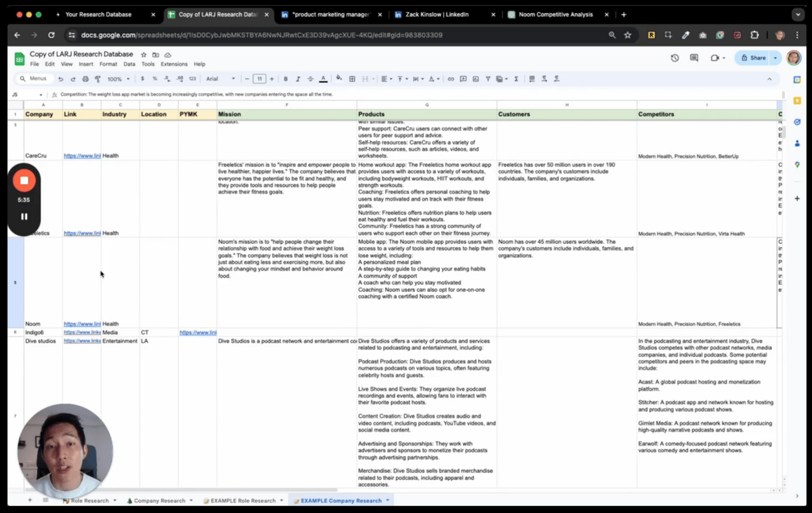Toggle bold formatting
812x513 pixels.
pyautogui.click(x=285, y=79)
